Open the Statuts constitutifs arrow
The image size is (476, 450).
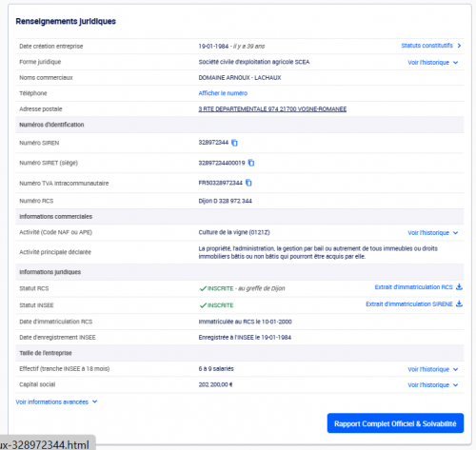459,46
